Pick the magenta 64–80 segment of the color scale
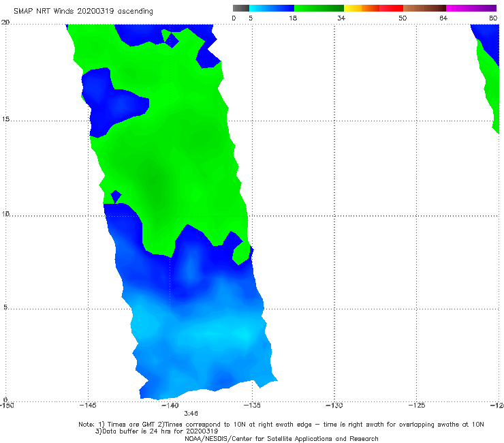504x443 pixels. 471,8
